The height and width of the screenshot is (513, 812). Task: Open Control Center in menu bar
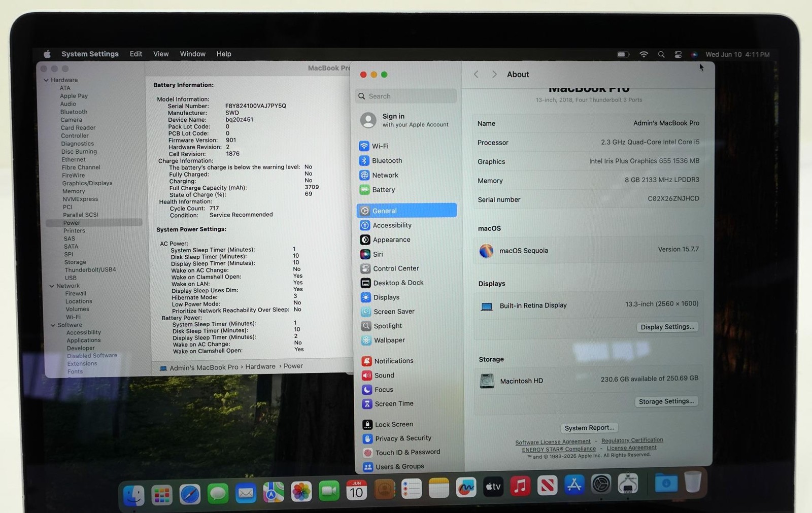[678, 54]
